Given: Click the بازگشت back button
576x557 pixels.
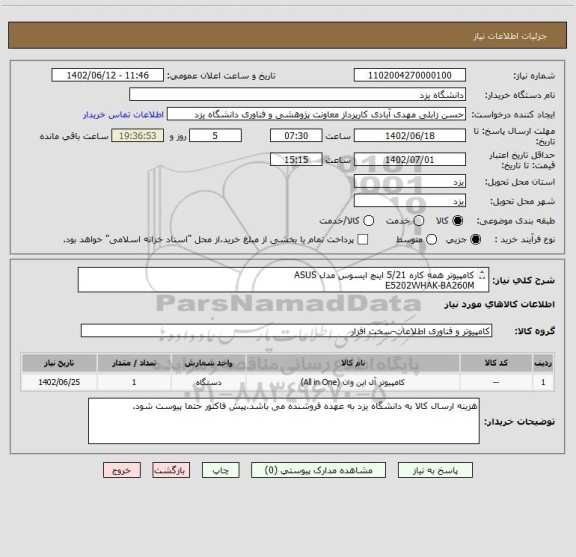Looking at the screenshot, I should [x=171, y=470].
